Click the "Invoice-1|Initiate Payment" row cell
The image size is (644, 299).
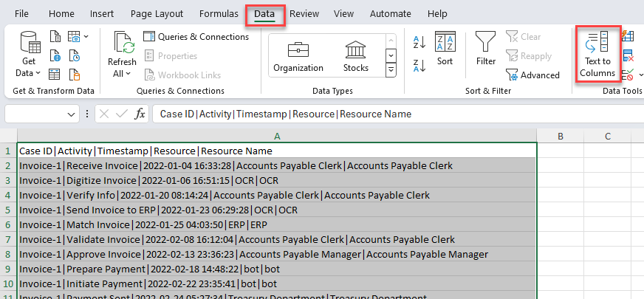click(277, 284)
